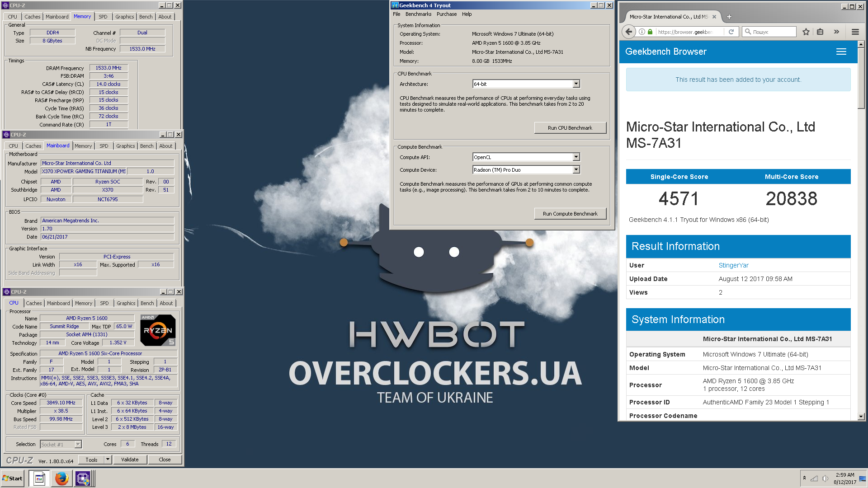Open Geekbench Browser navigation menu icon
The width and height of the screenshot is (868, 488).
[841, 52]
